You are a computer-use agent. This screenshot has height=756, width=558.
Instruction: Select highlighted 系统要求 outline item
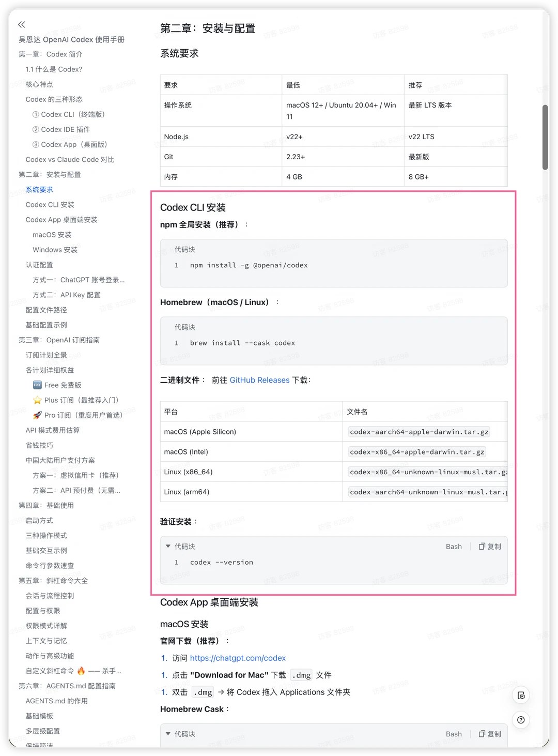click(x=39, y=190)
